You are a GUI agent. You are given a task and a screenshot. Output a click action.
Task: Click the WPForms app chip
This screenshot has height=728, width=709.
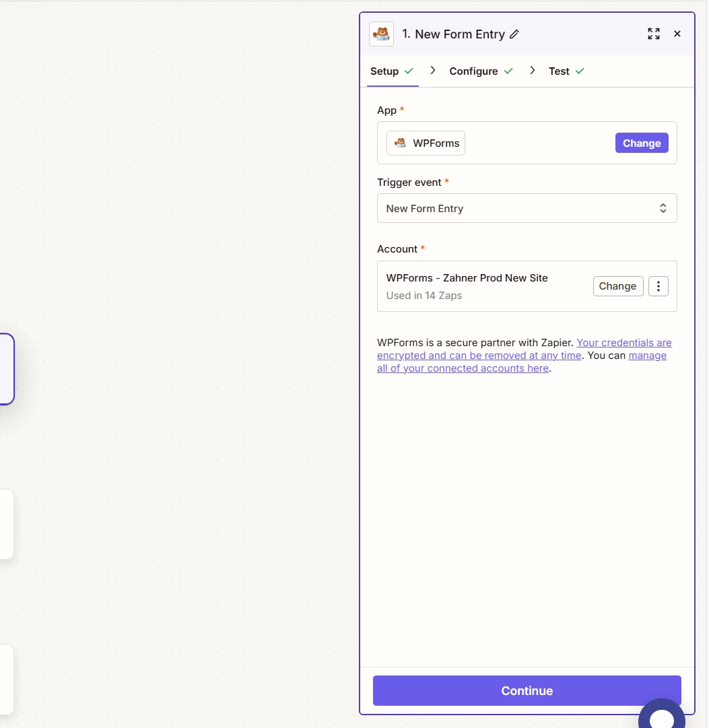coord(426,143)
